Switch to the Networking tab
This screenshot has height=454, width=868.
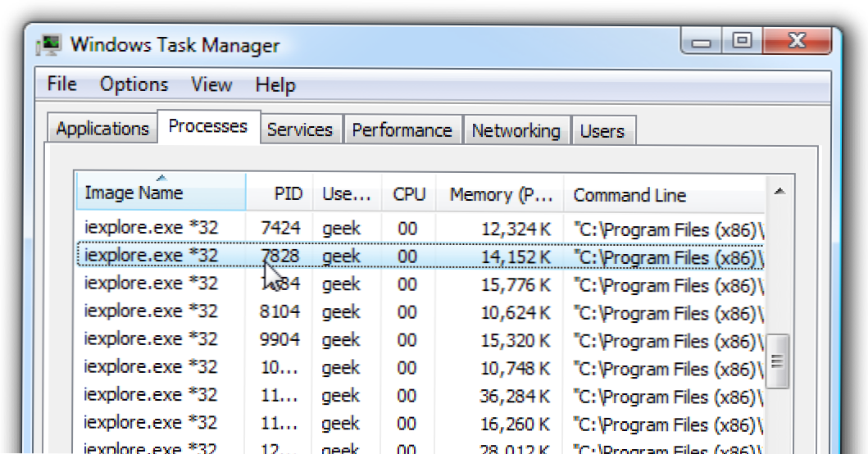(516, 130)
